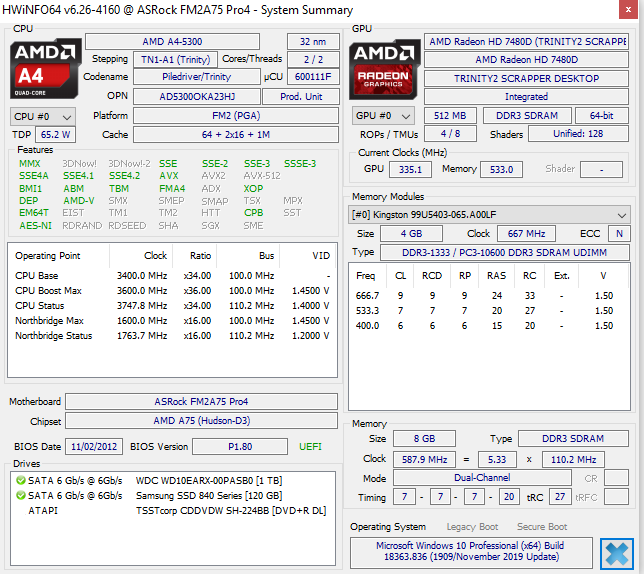
Task: Select the Northbridge Status row
Action: click(x=172, y=336)
